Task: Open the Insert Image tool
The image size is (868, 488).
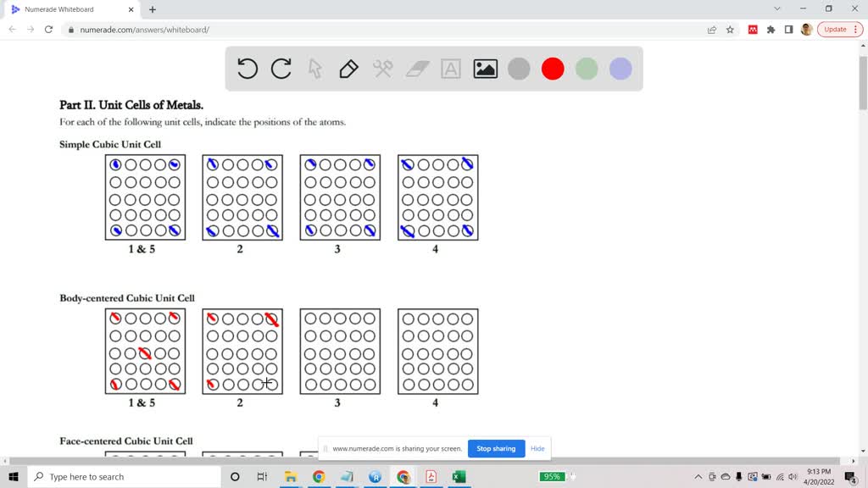Action: point(484,69)
